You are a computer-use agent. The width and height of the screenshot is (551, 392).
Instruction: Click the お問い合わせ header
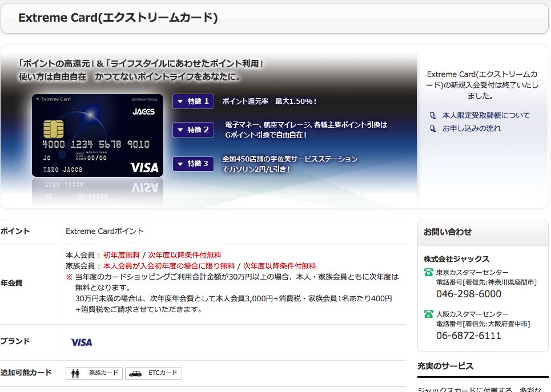point(448,232)
